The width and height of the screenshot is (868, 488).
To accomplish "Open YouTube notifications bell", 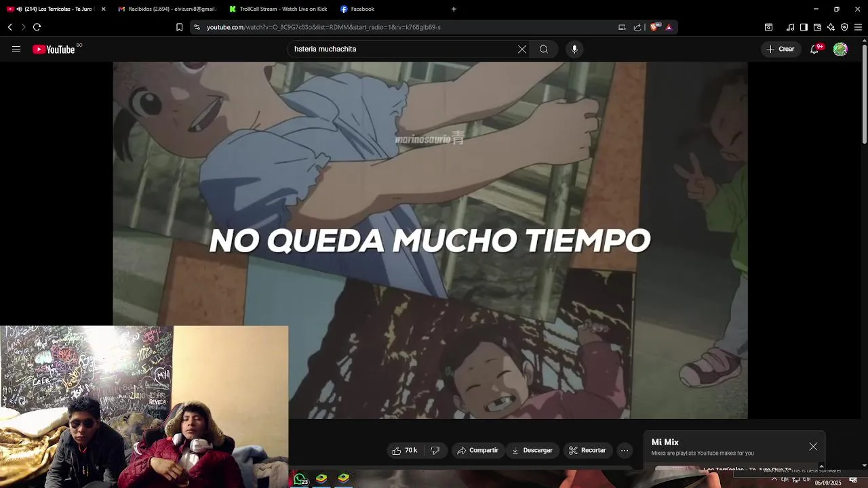I will pyautogui.click(x=814, y=49).
